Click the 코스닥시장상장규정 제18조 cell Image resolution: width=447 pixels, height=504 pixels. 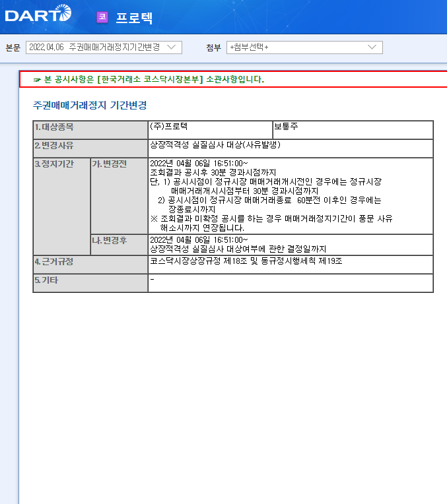point(291,265)
